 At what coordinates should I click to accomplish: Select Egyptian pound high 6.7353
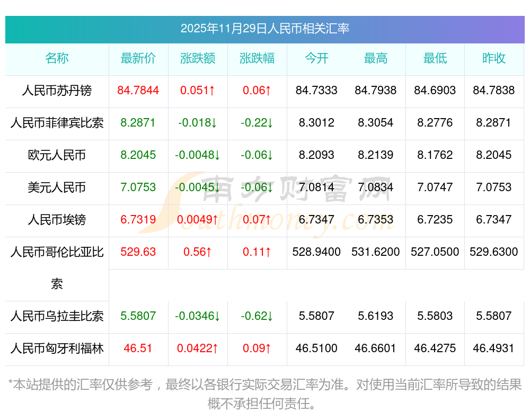(x=376, y=220)
